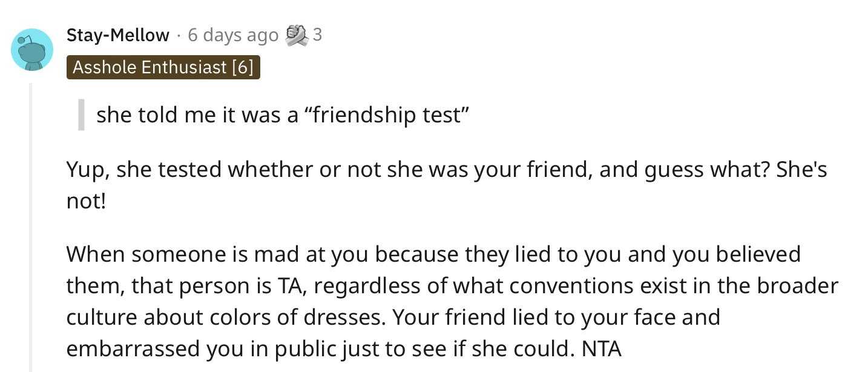This screenshot has width=868, height=372.
Task: Click the Asshole Enthusiast flair badge
Action: 163,67
